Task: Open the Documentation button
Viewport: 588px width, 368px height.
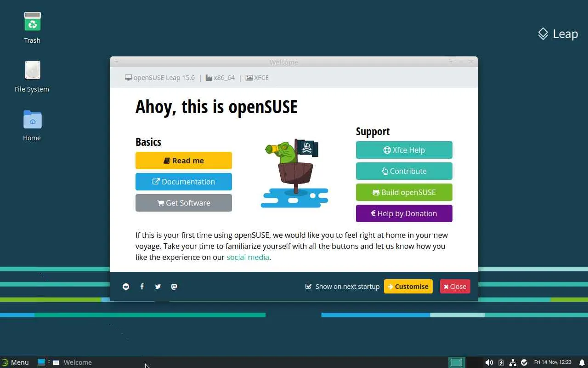Action: click(184, 182)
